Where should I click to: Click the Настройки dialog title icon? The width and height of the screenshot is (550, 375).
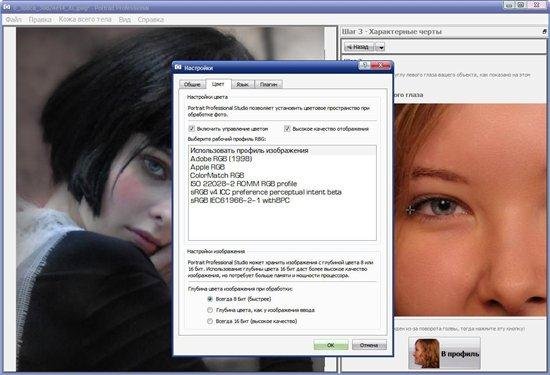[x=178, y=67]
